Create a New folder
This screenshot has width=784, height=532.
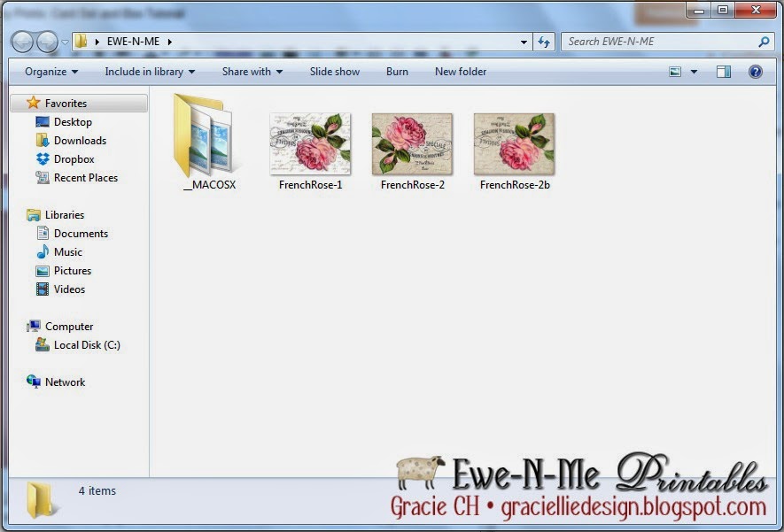(461, 72)
